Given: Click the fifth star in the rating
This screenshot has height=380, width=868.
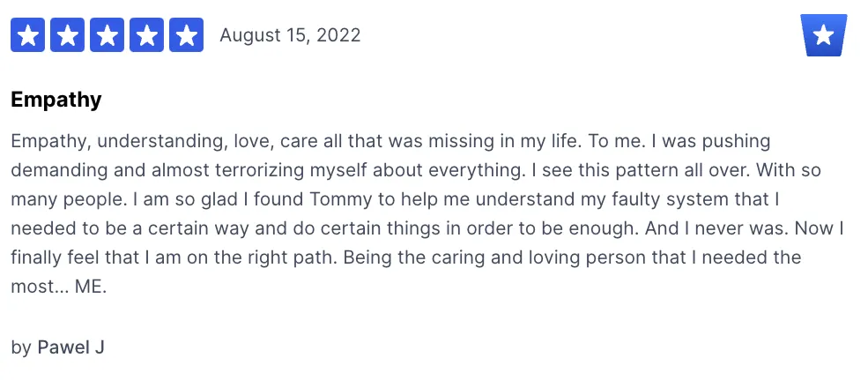Looking at the screenshot, I should (x=186, y=35).
